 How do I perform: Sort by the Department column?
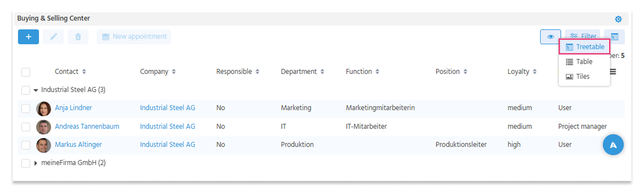tap(302, 72)
